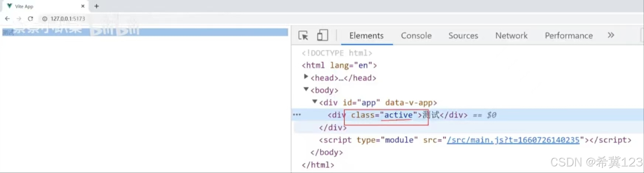Show more DevTools tabs chevron

(x=611, y=35)
